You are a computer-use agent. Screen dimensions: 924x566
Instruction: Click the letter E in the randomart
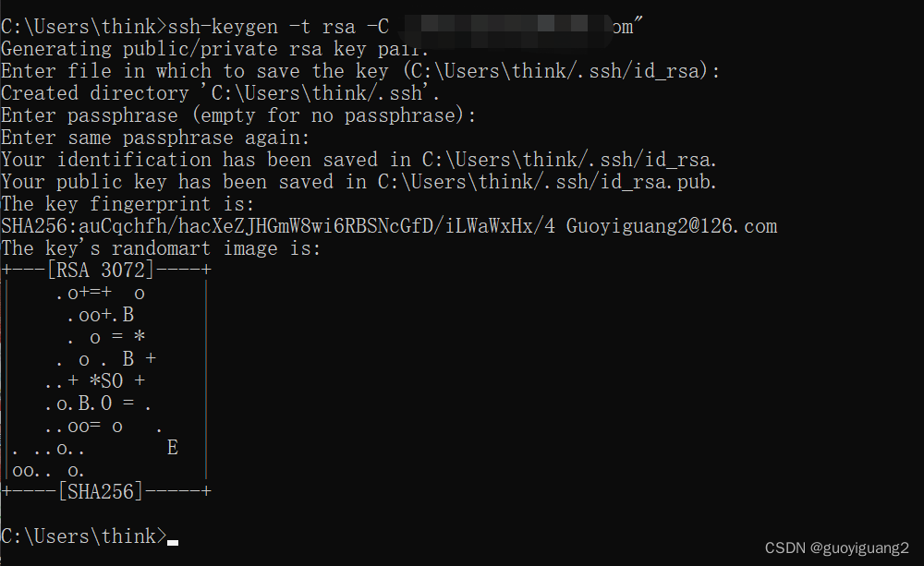pos(172,448)
